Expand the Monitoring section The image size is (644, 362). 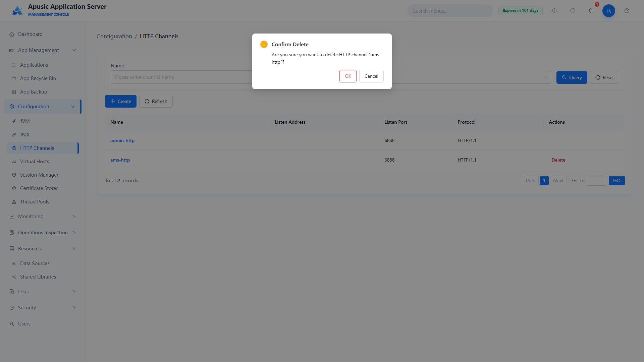click(43, 217)
